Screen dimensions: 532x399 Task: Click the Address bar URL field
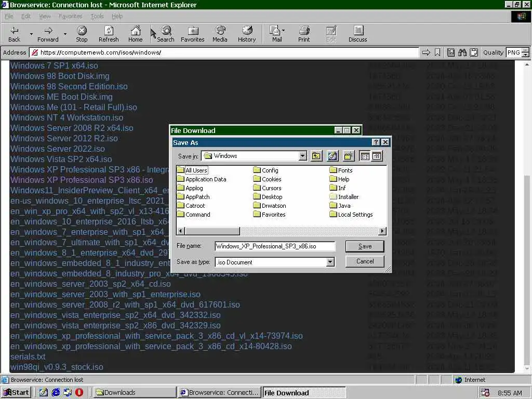click(224, 52)
